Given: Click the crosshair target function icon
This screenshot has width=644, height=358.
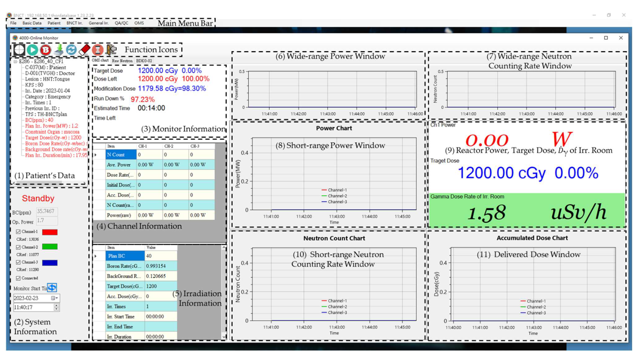Looking at the screenshot, I should [x=19, y=50].
